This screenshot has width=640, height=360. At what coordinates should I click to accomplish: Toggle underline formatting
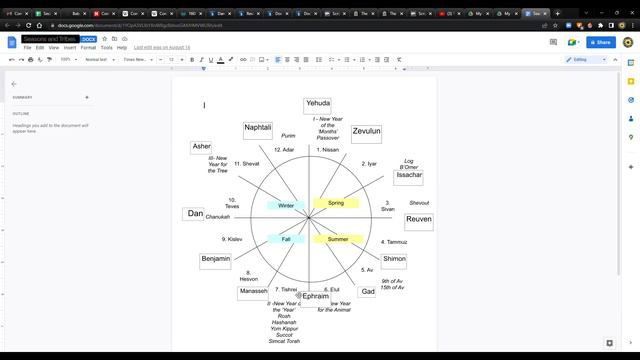(x=211, y=60)
